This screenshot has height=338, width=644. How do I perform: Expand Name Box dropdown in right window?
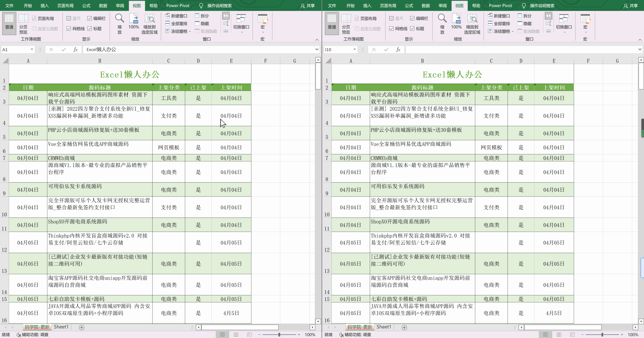coord(355,49)
